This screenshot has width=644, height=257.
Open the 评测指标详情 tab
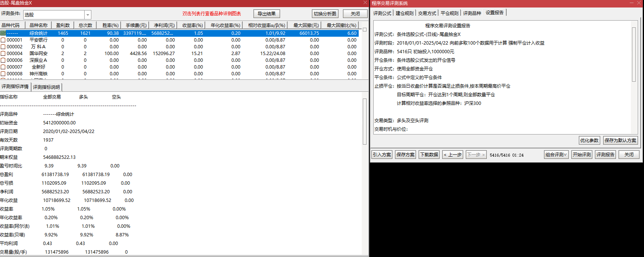[x=15, y=87]
